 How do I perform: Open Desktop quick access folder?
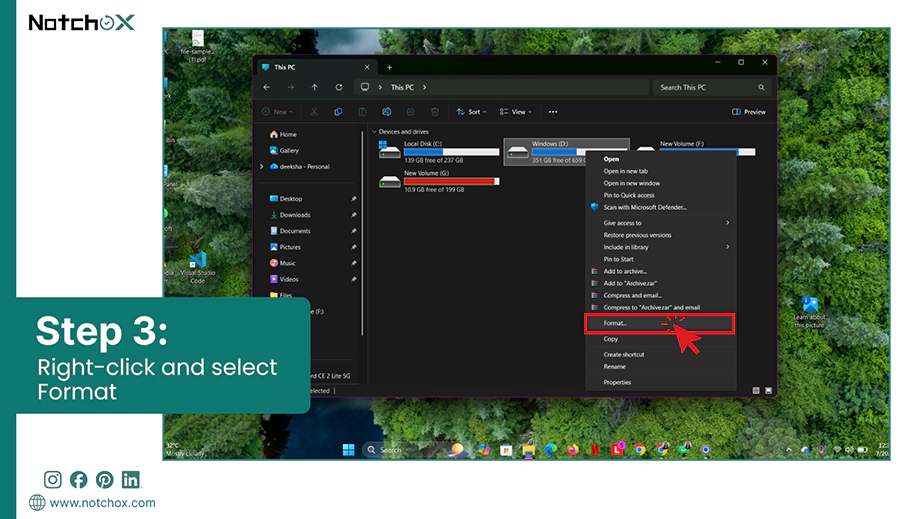(286, 199)
